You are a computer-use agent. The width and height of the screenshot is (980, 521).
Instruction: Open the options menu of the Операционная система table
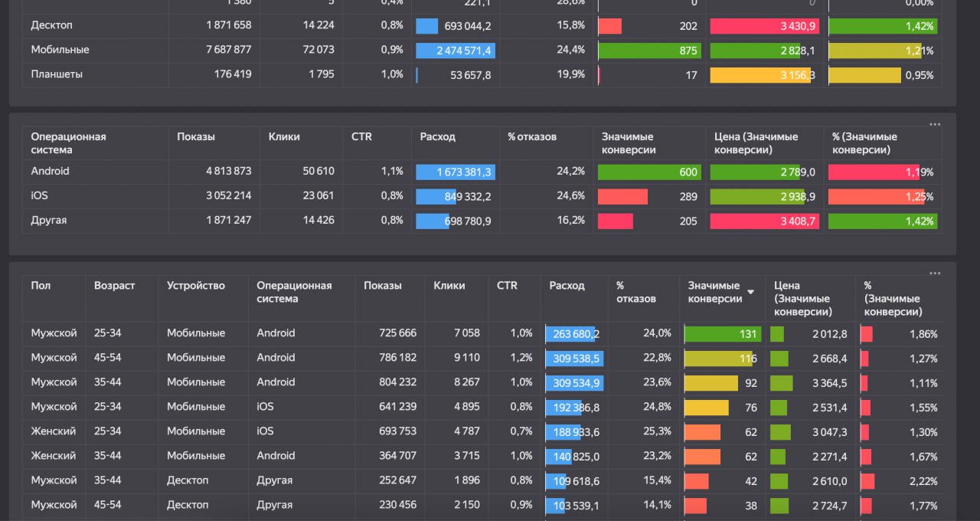pos(934,123)
